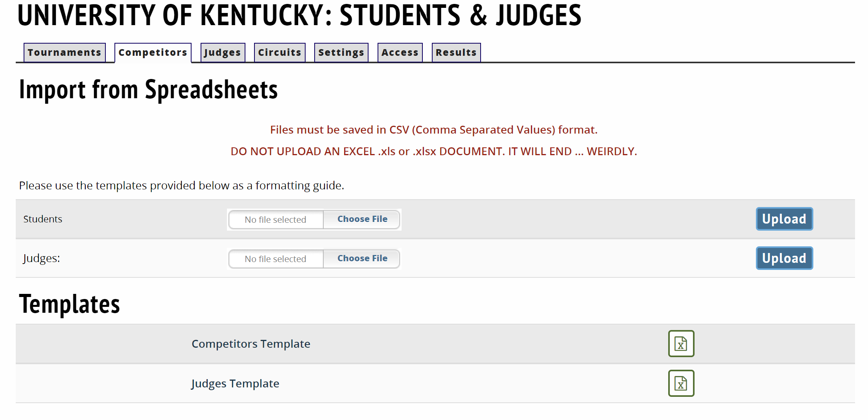Image resolution: width=868 pixels, height=420 pixels.
Task: Switch to the Competitors tab
Action: (x=153, y=53)
